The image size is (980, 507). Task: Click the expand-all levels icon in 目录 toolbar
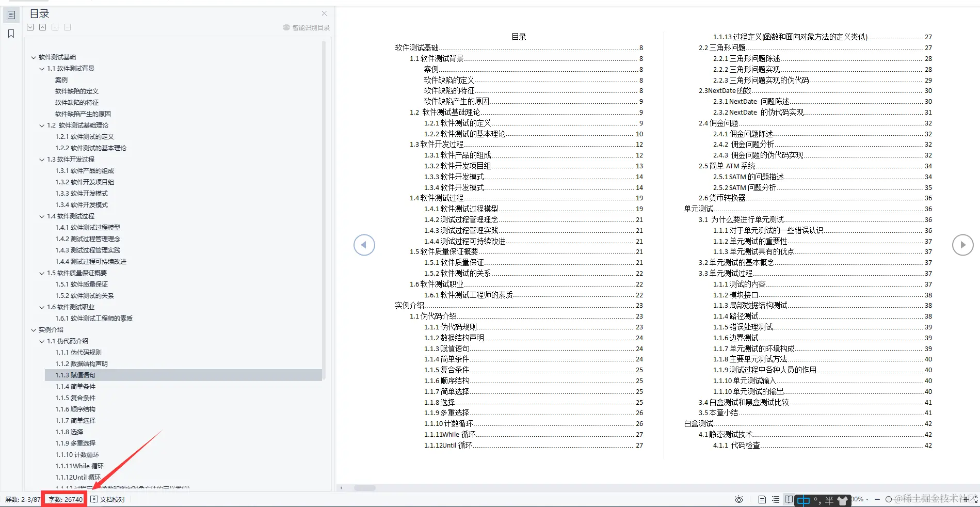pos(30,27)
